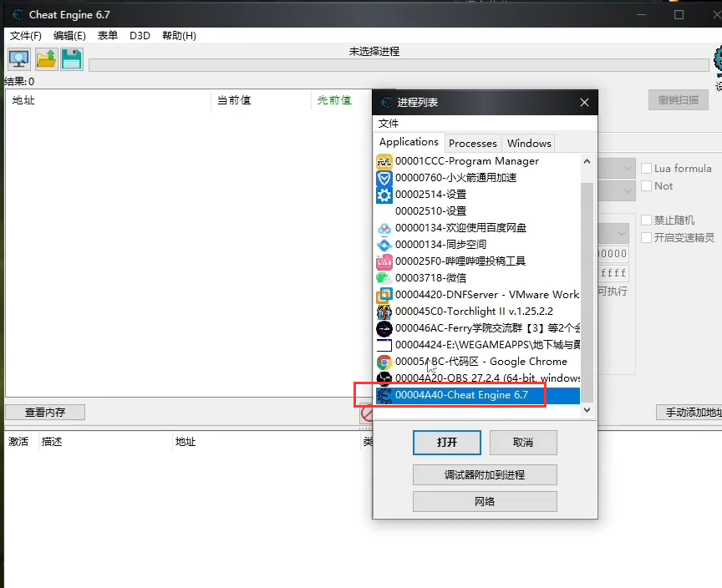Image resolution: width=722 pixels, height=588 pixels.
Task: Select 00002510-设置 entry
Action: pyautogui.click(x=477, y=211)
